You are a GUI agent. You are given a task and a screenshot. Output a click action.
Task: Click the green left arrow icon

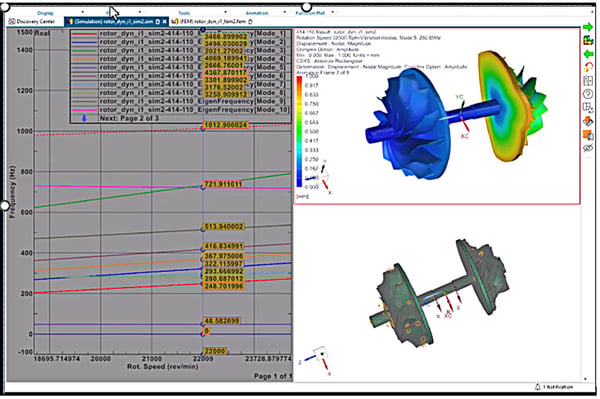click(588, 54)
